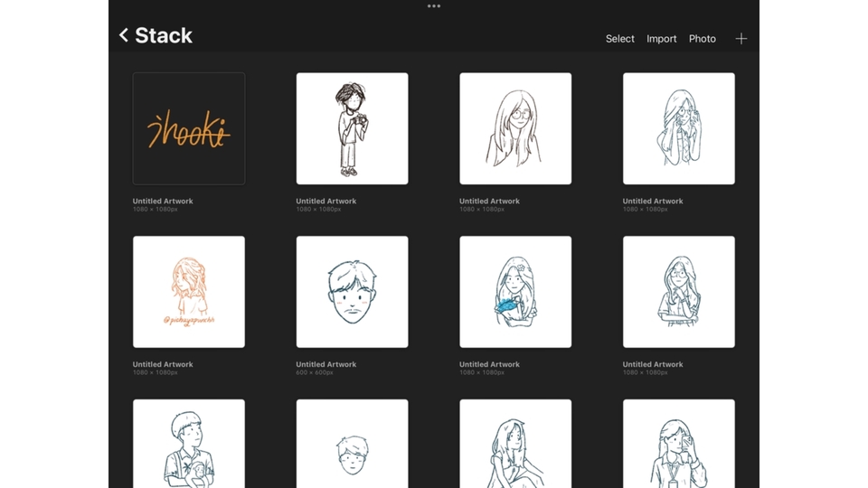Open the girl with crossed arms sketch

pos(678,292)
